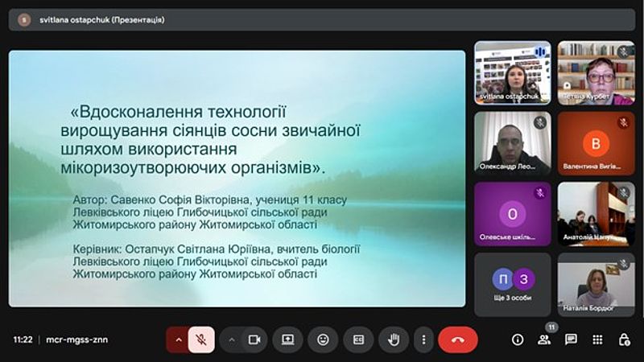Screen dimensions: 644x362
Task: Click the meeting code mcr-mgss-znn
Action: 77,339
